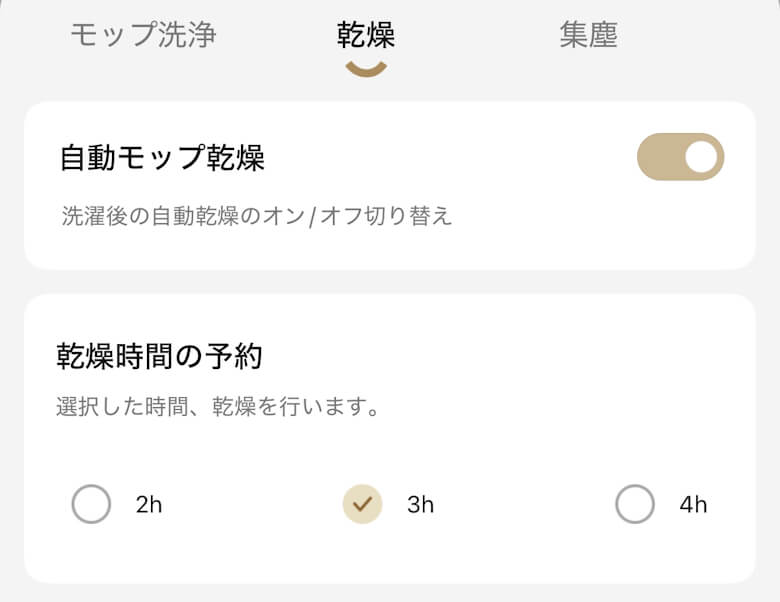Select the 乾燥 tab
This screenshot has width=780, height=602.
(x=366, y=35)
